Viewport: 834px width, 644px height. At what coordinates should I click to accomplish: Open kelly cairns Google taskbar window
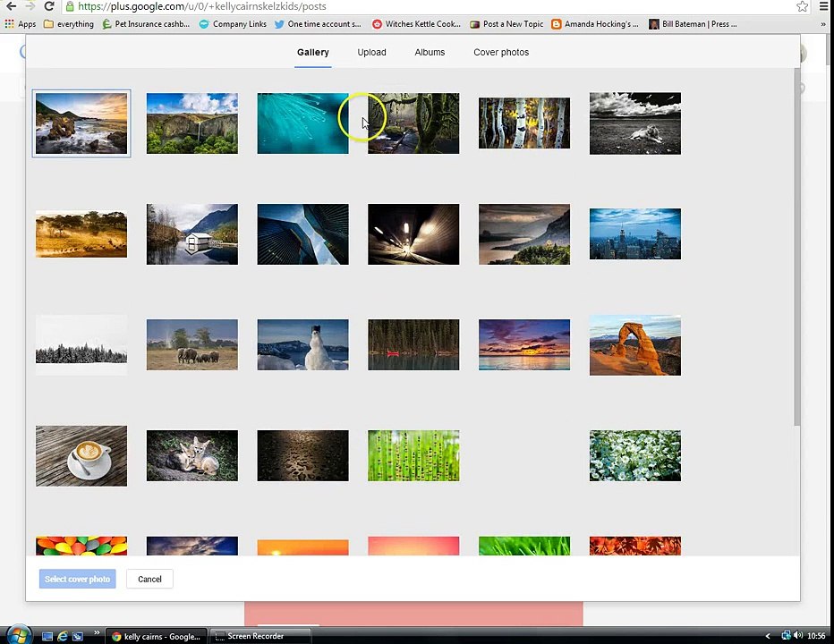pos(157,636)
